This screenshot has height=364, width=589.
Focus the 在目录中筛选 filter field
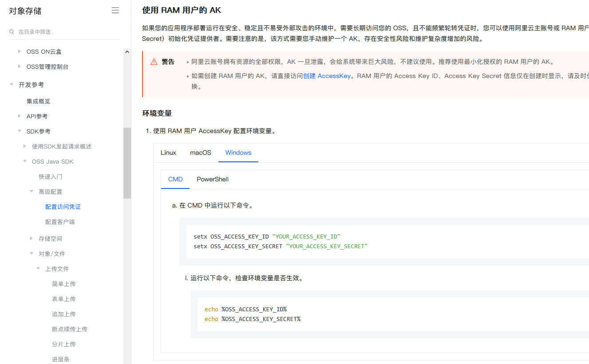tap(64, 32)
